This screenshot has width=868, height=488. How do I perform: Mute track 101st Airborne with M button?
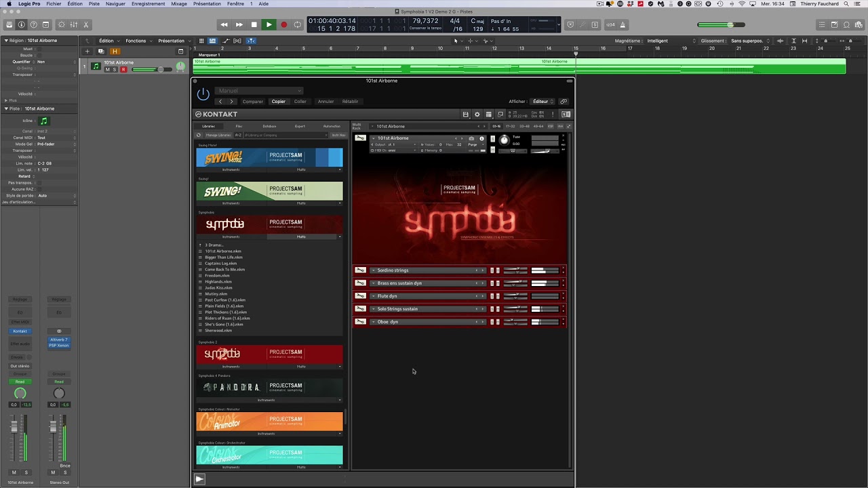tap(107, 69)
